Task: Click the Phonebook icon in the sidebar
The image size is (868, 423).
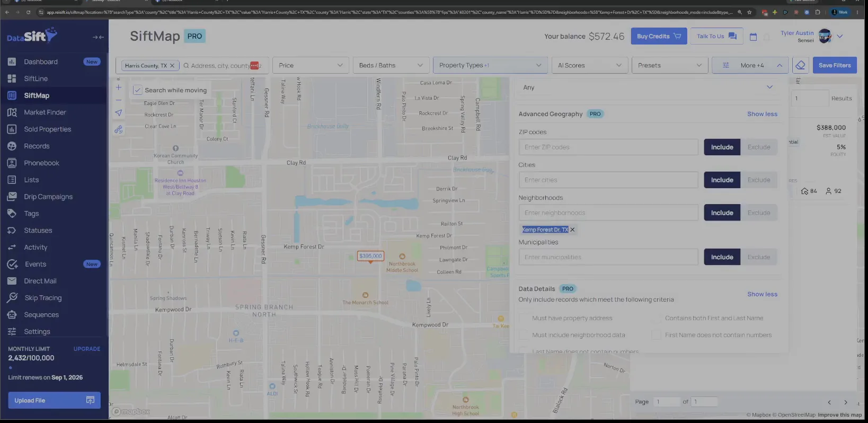Action: click(12, 163)
